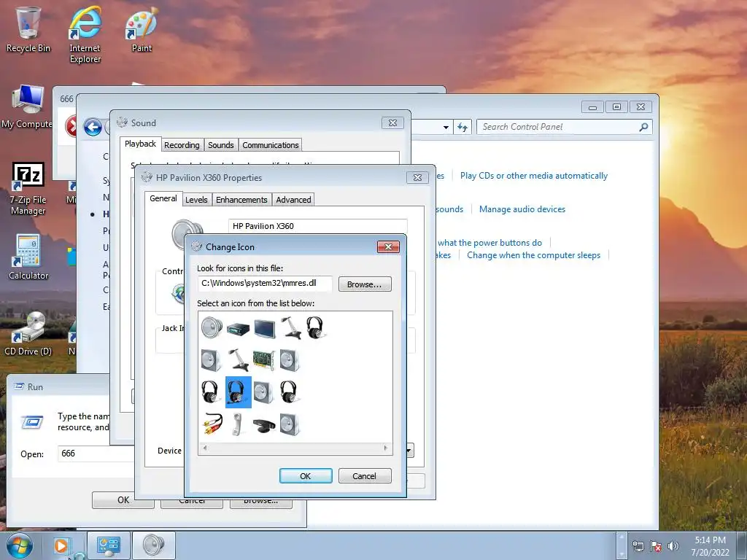This screenshot has height=560, width=747.
Task: Switch to the Sounds tab in Sound
Action: 220,145
